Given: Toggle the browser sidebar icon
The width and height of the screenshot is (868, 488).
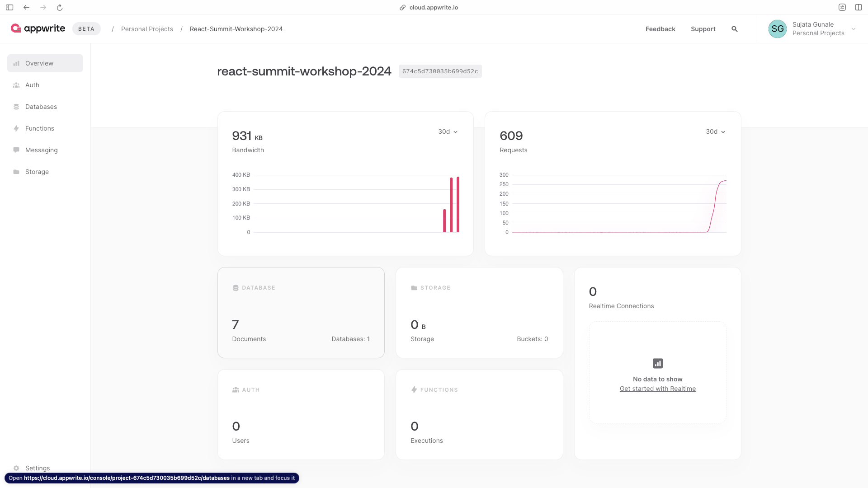Looking at the screenshot, I should point(9,7).
